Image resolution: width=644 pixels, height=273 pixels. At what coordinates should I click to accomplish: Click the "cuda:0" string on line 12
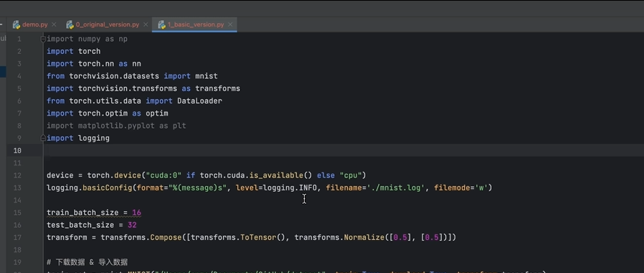pos(164,175)
